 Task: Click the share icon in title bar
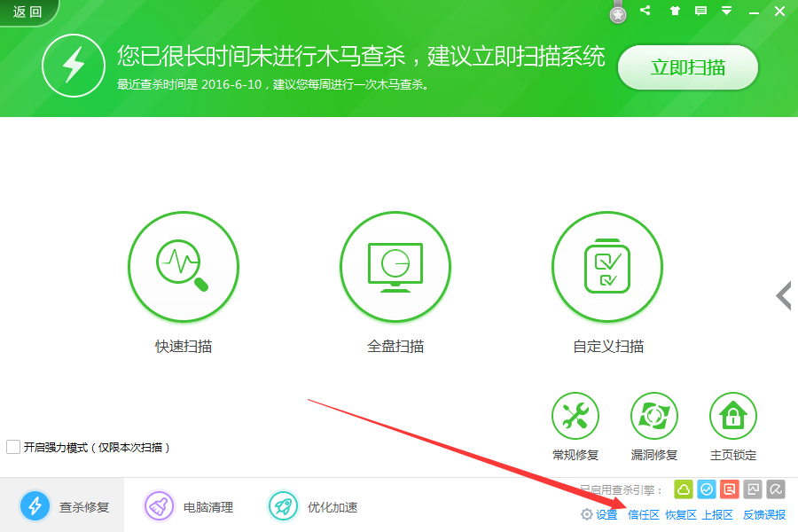click(x=645, y=10)
